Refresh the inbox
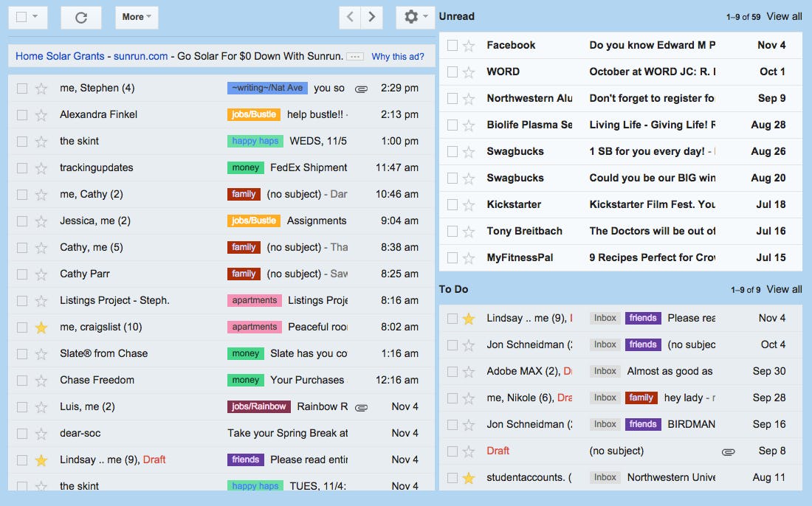 tap(81, 17)
